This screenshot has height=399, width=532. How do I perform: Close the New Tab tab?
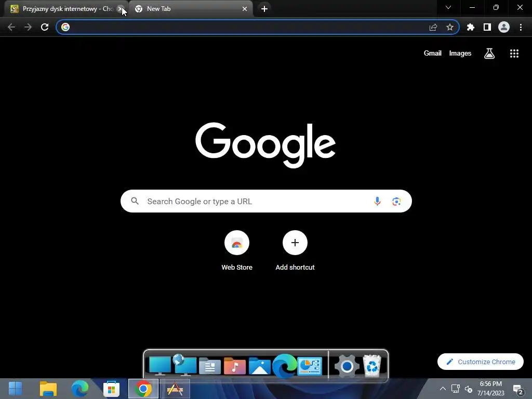(245, 9)
